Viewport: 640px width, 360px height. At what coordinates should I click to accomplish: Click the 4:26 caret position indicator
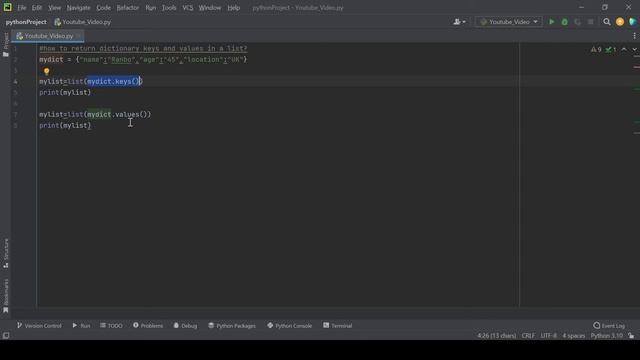tap(496, 336)
